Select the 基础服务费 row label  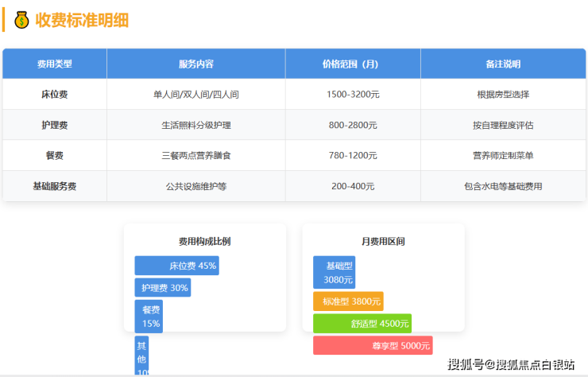[x=54, y=186]
